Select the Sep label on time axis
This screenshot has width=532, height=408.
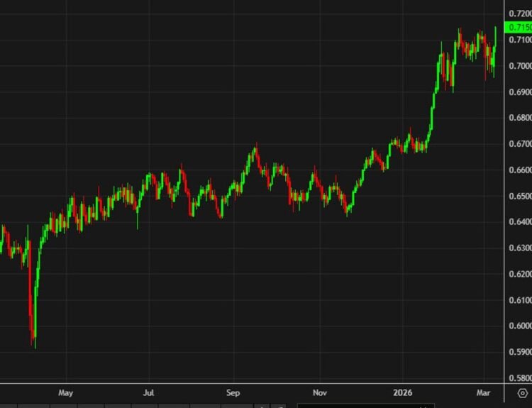(233, 392)
